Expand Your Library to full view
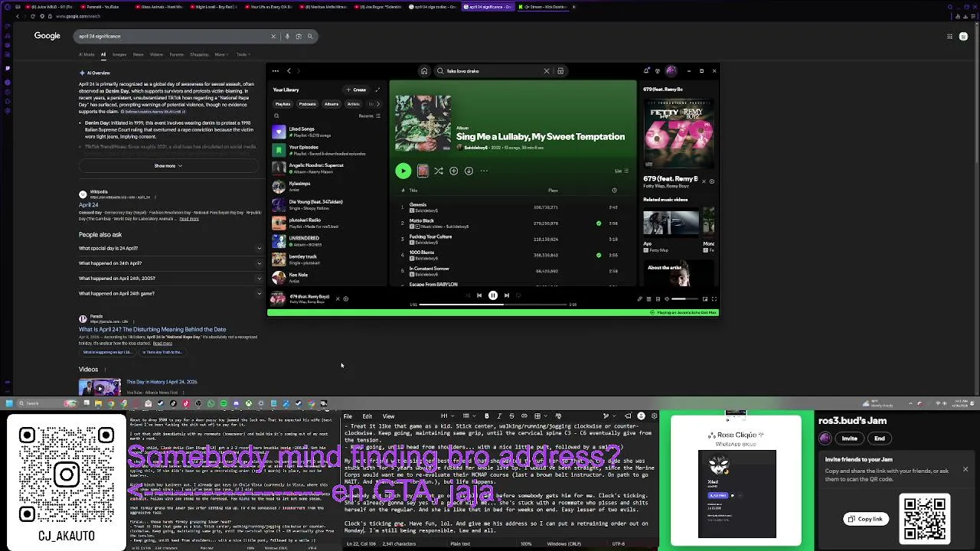 377,90
